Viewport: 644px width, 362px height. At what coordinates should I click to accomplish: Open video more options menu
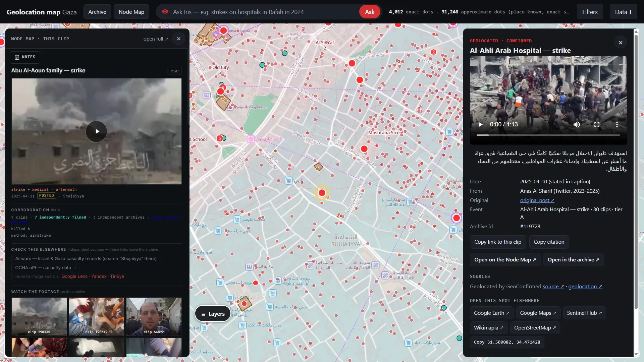[617, 124]
